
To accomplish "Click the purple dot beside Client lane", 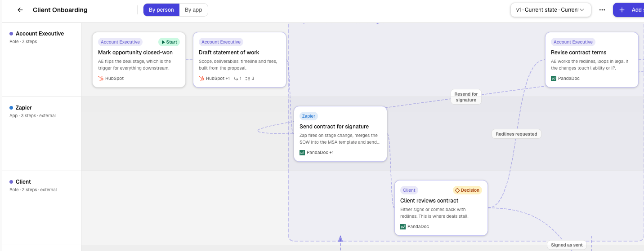I will [11, 182].
